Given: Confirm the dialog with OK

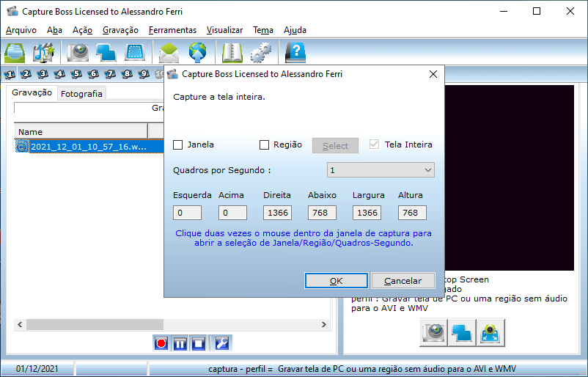Looking at the screenshot, I should click(336, 281).
